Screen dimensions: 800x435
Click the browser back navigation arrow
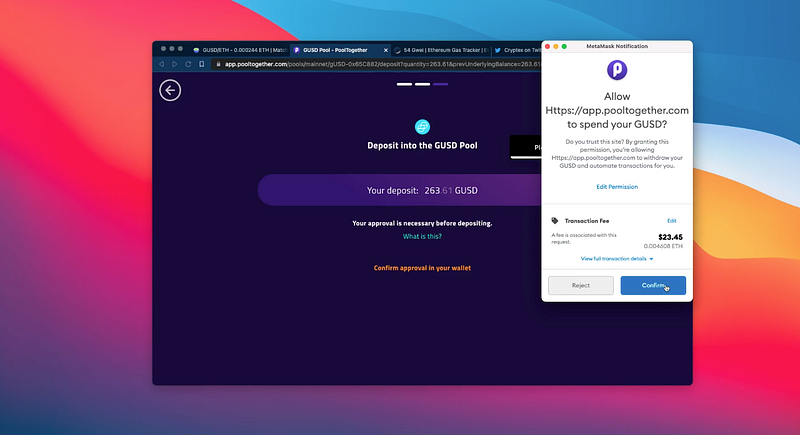pos(162,64)
